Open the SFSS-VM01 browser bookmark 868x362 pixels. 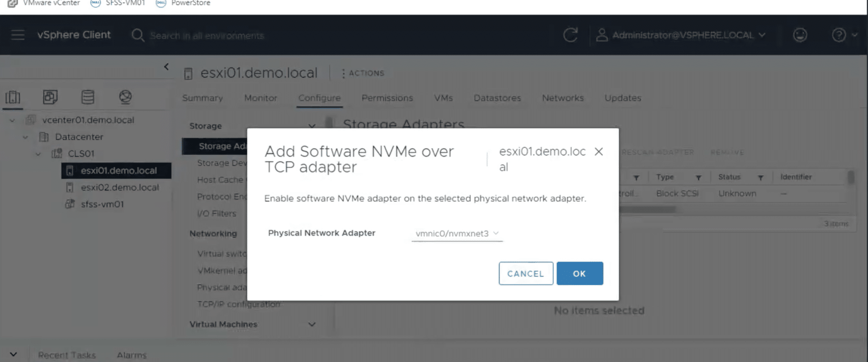pyautogui.click(x=118, y=3)
